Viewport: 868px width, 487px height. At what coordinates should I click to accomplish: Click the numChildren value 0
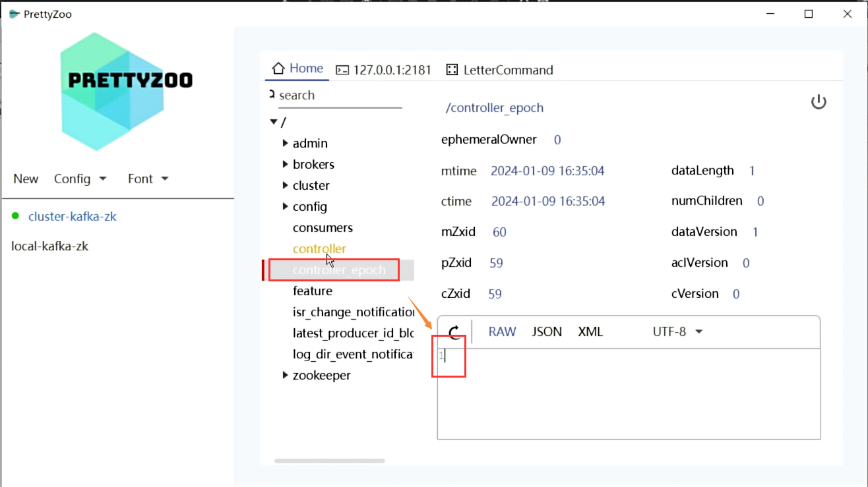tap(760, 201)
